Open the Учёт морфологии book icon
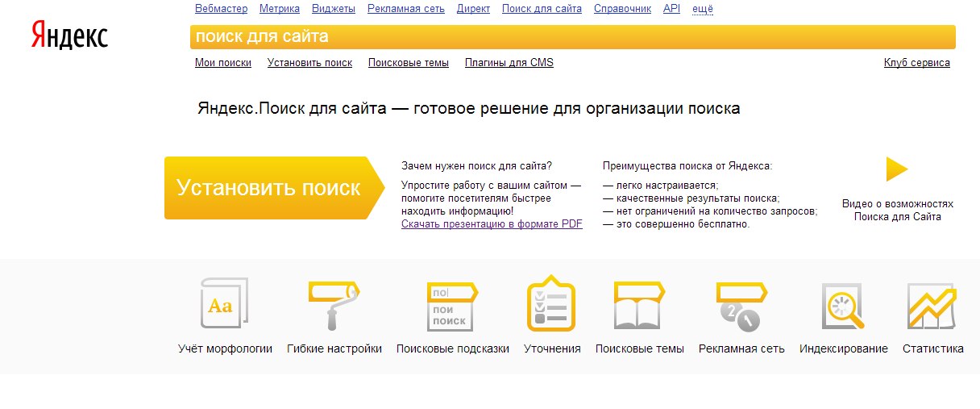 [x=224, y=304]
